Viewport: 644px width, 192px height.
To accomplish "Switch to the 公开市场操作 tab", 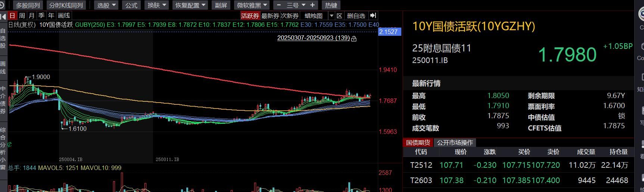I will click(x=455, y=142).
